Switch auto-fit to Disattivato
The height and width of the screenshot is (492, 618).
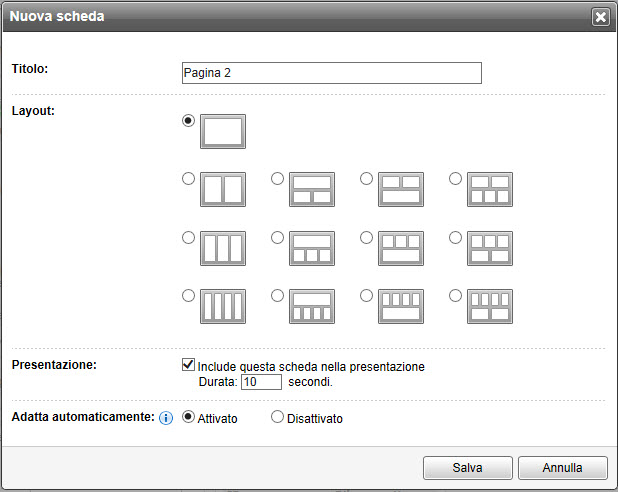click(278, 418)
